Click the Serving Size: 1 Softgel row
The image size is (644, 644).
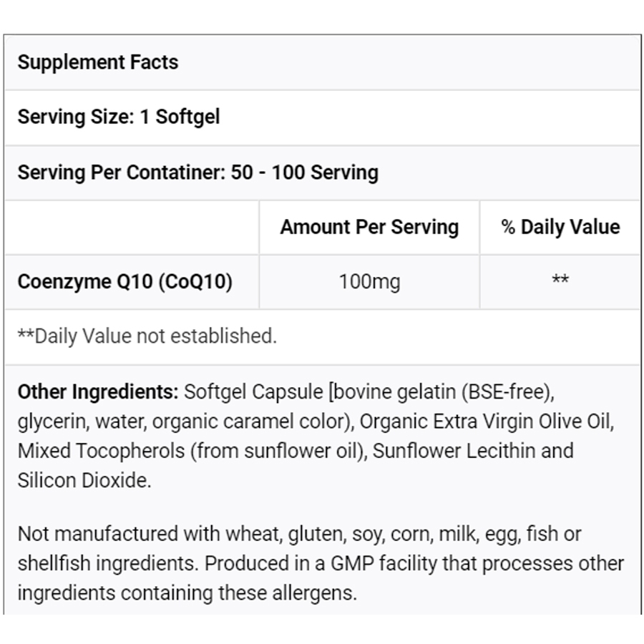coord(119,117)
